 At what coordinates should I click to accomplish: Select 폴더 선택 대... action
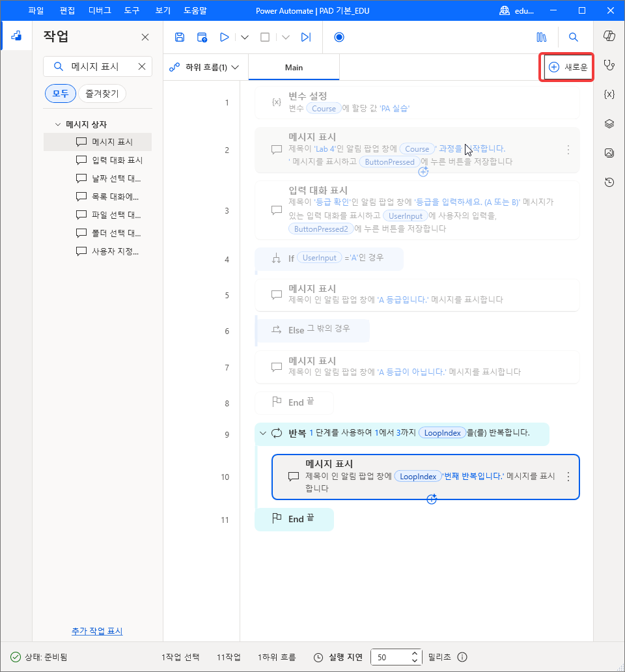pyautogui.click(x=98, y=233)
